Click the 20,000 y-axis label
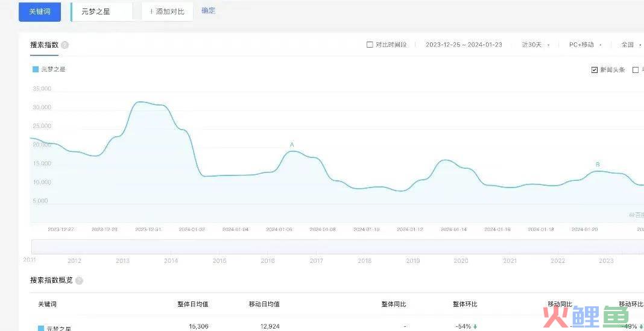644x331 pixels. [42, 145]
